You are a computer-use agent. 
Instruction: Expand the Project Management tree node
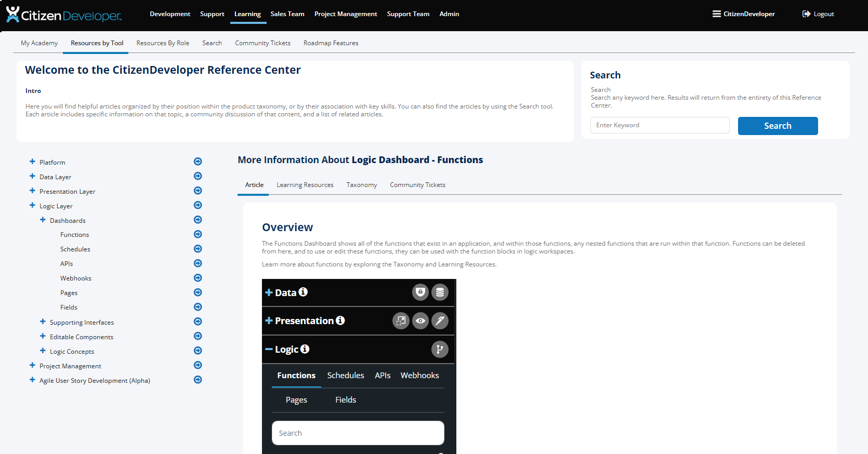point(32,365)
